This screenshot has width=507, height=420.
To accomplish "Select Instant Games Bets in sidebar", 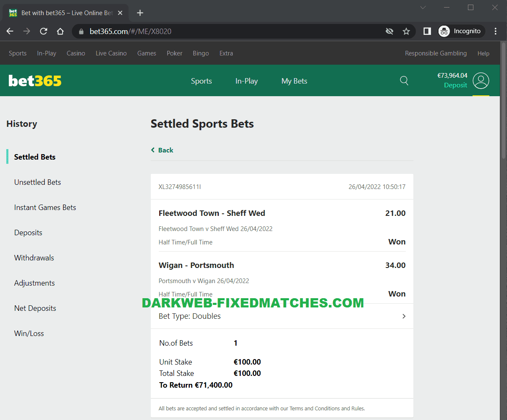I will coord(45,207).
